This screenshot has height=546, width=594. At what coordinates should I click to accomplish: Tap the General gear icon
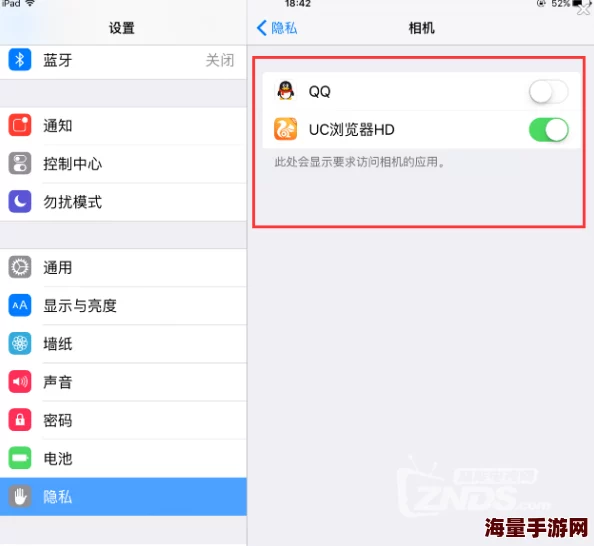coord(20,267)
